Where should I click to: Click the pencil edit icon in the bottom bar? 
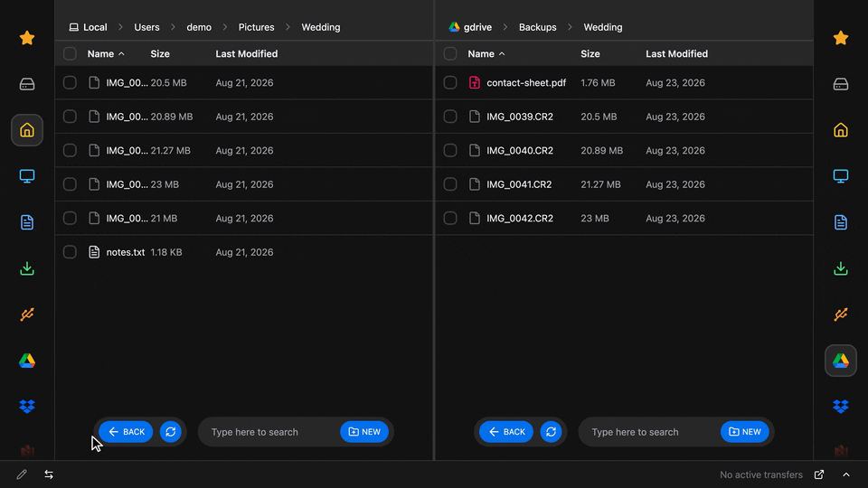(22, 474)
